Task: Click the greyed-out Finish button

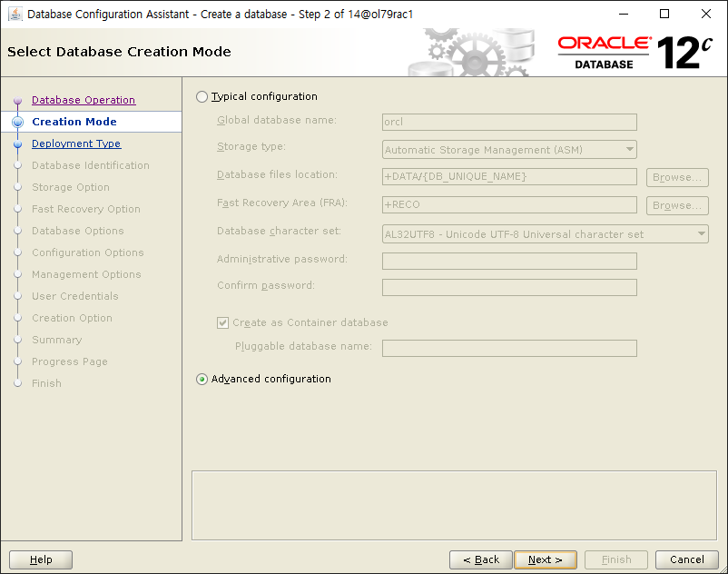Action: (x=616, y=559)
